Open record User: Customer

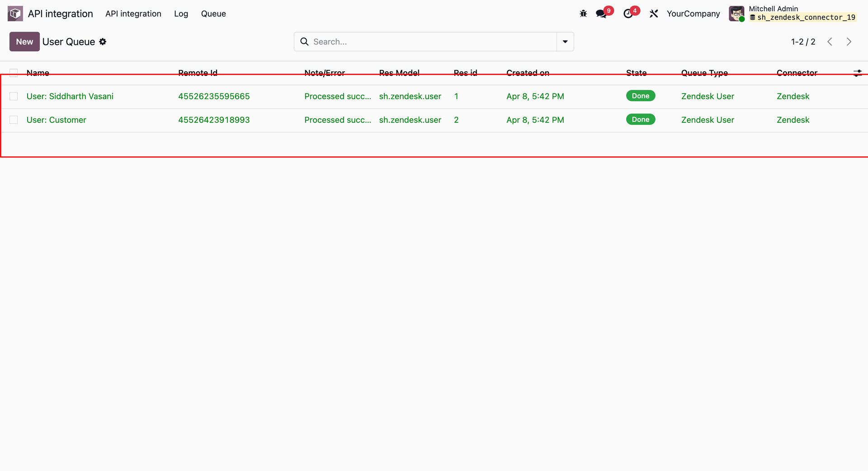[57, 120]
